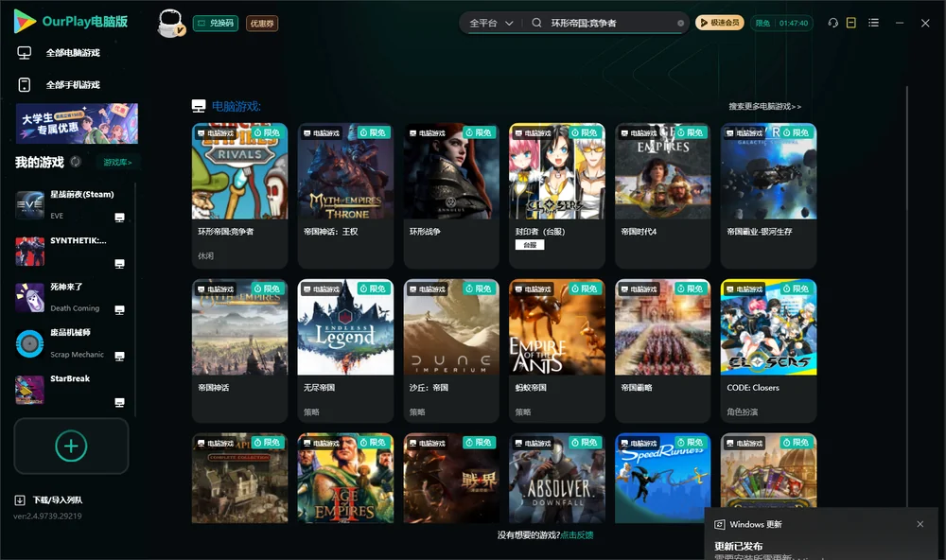The image size is (946, 560).
Task: Open the list menu icon in title bar
Action: (x=873, y=23)
